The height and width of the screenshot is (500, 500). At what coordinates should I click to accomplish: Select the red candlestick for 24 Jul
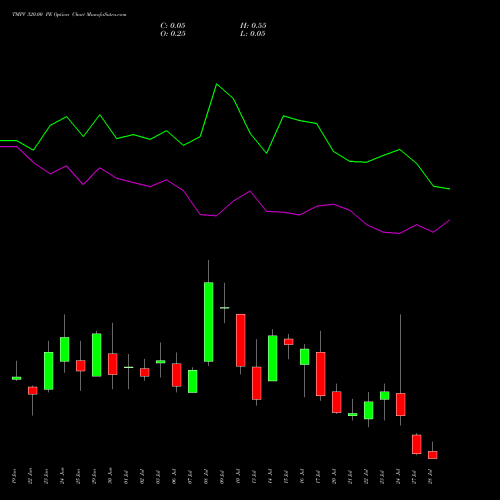point(401,404)
